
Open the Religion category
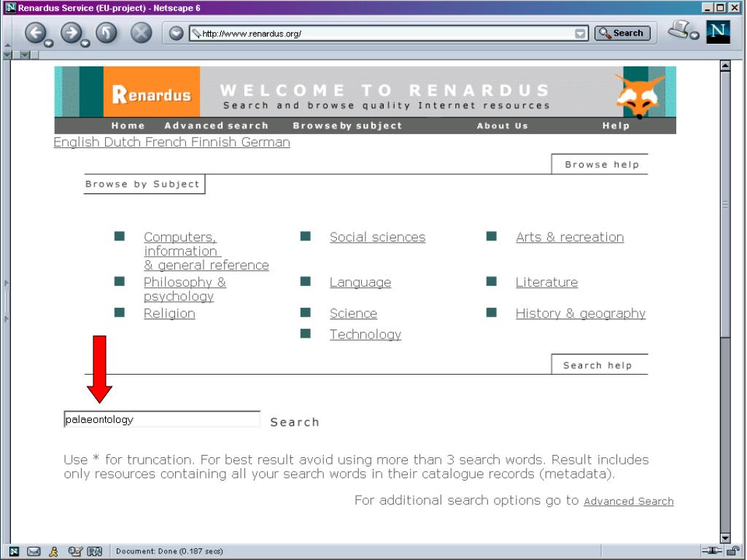(169, 314)
